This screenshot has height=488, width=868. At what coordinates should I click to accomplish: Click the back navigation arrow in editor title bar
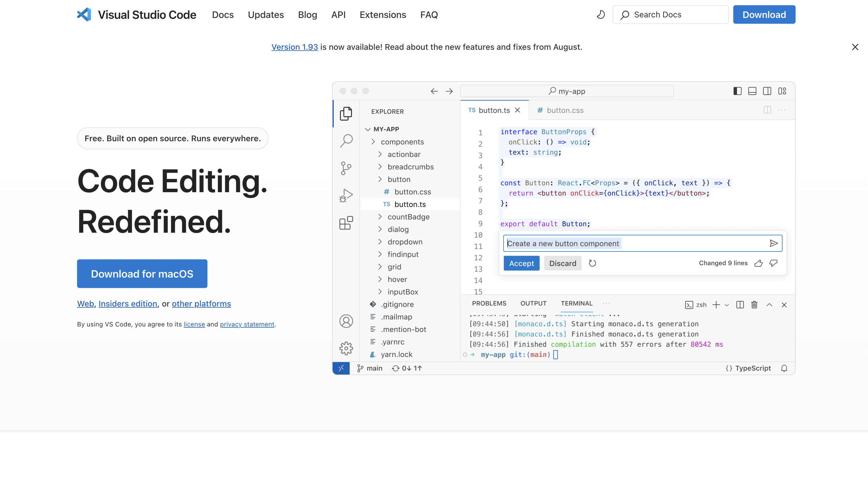click(434, 91)
